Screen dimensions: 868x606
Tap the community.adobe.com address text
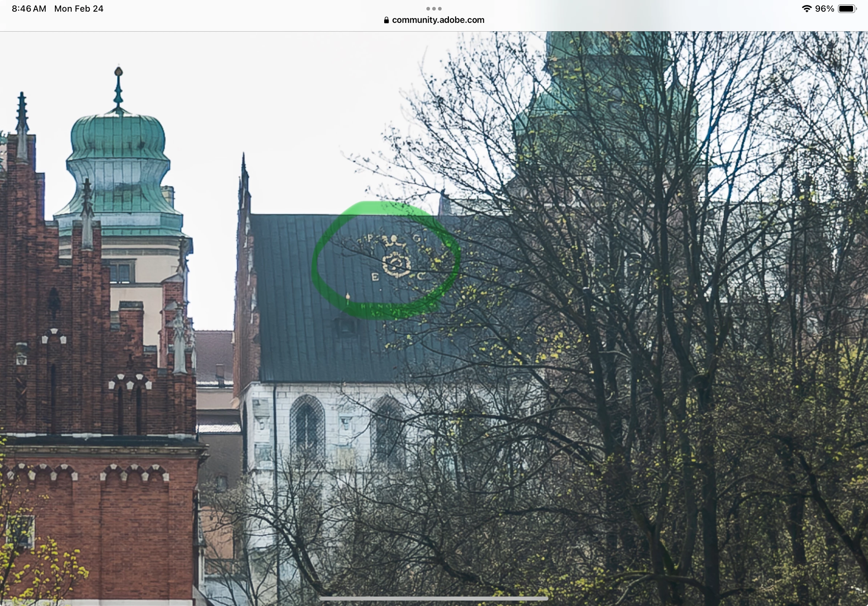[x=438, y=20]
